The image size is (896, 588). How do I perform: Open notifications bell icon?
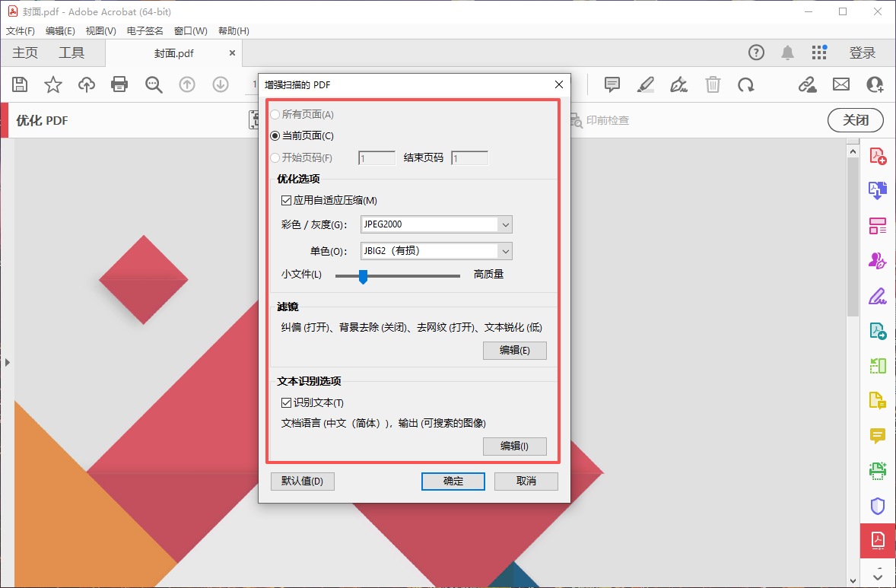[787, 52]
